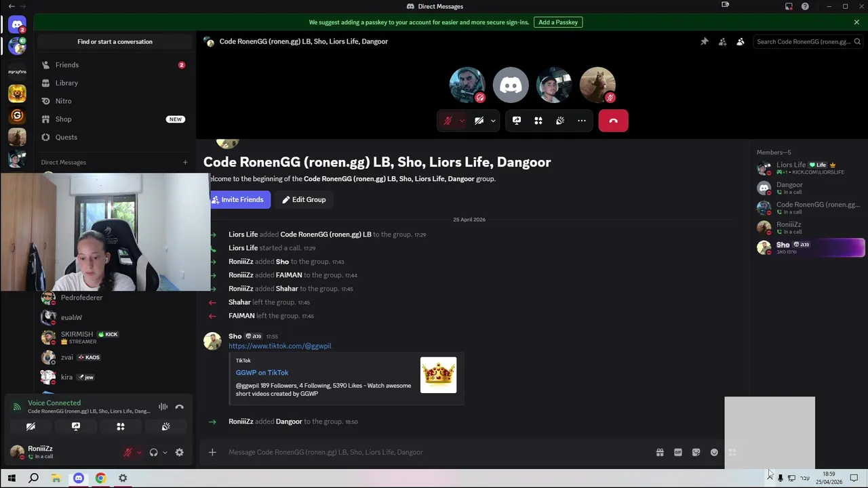Open camera options arrow in call controls

[x=493, y=121]
